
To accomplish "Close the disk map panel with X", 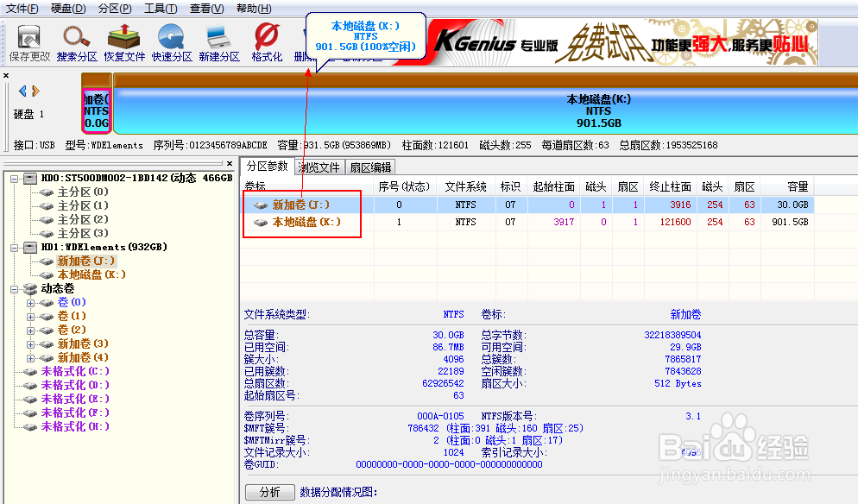I will 6,76.
